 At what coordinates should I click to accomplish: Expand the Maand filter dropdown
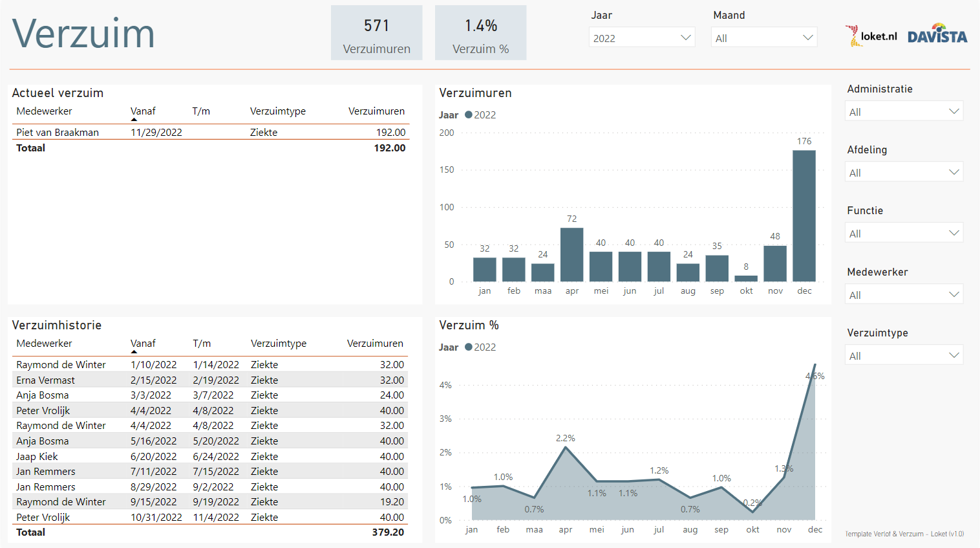(x=807, y=38)
